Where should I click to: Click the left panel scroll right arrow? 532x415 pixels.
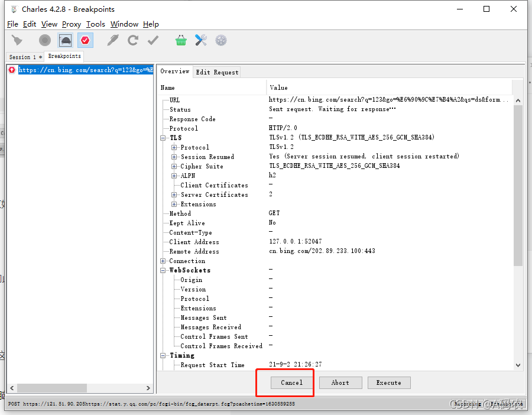148,388
